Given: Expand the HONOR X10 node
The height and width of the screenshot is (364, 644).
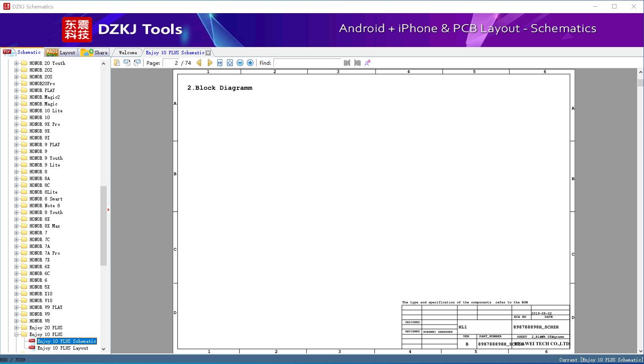Looking at the screenshot, I should pyautogui.click(x=17, y=294).
